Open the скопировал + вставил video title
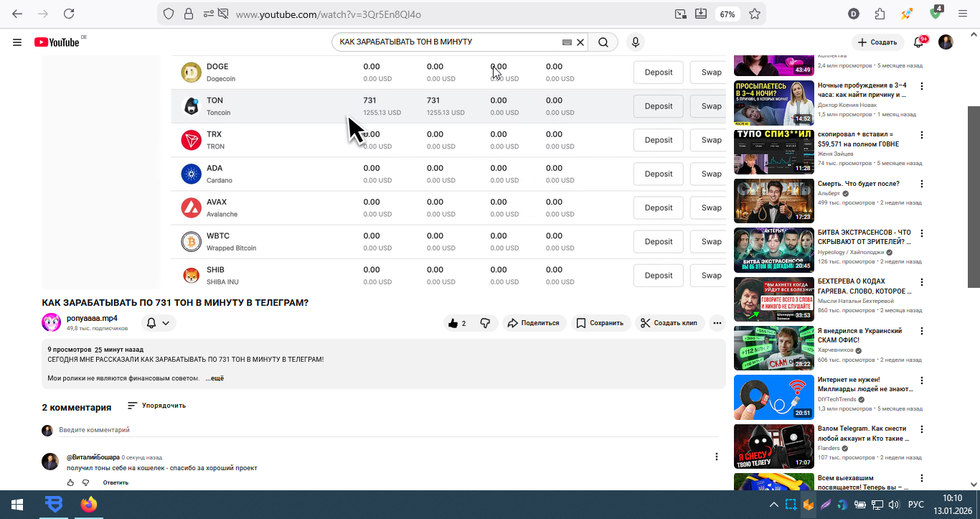Image resolution: width=980 pixels, height=519 pixels. tap(858, 139)
